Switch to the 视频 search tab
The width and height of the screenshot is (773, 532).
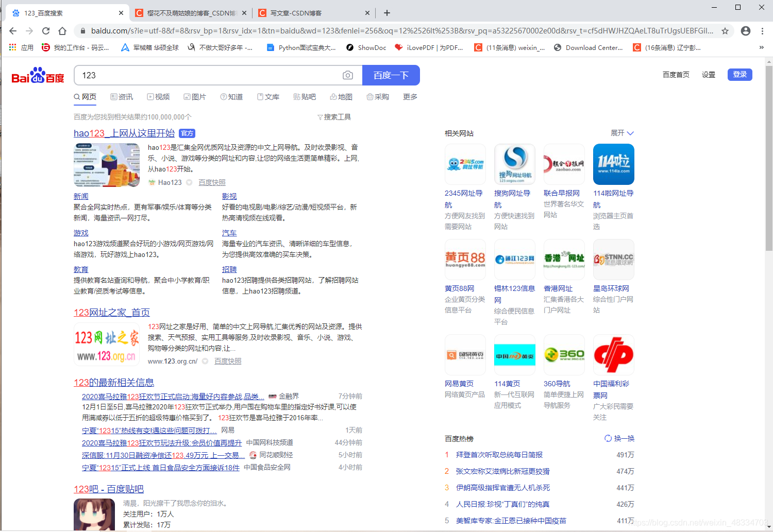point(158,97)
